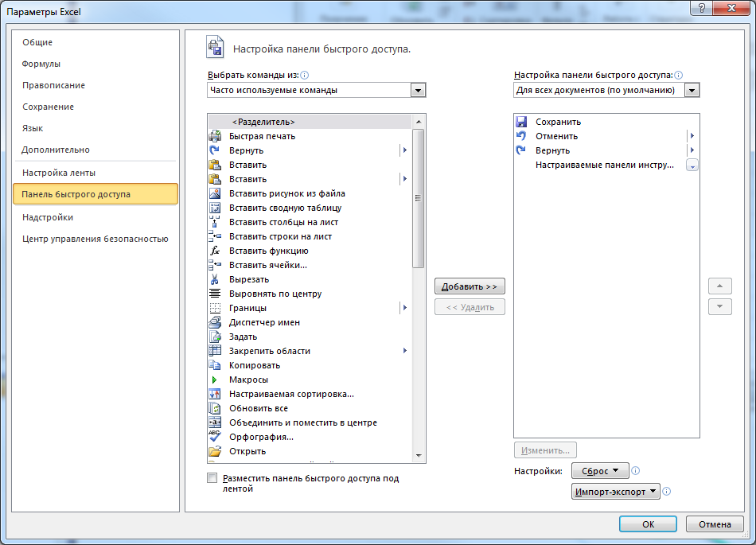The height and width of the screenshot is (545, 756).
Task: Click the scroll-up arrow of the commands list
Action: (418, 122)
